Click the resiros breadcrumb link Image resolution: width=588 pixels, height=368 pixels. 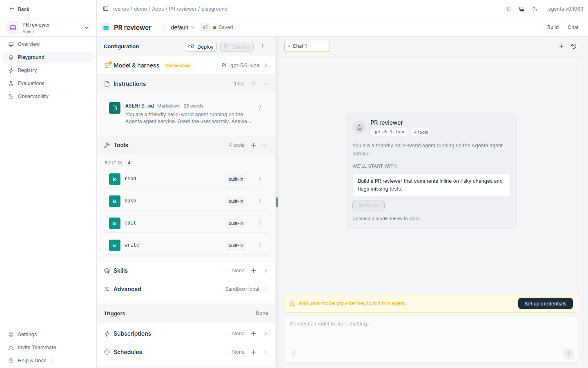(x=121, y=9)
